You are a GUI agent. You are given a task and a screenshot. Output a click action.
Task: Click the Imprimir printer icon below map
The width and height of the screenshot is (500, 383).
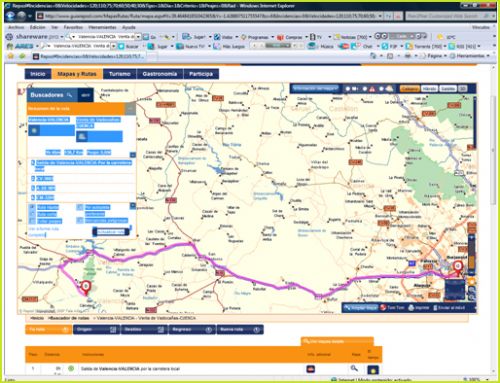click(x=411, y=307)
